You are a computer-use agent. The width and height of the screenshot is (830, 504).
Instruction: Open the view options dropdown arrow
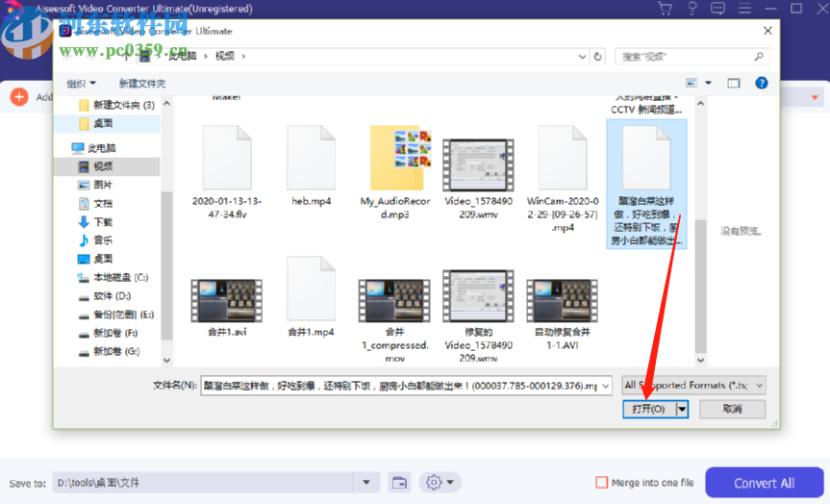[708, 83]
